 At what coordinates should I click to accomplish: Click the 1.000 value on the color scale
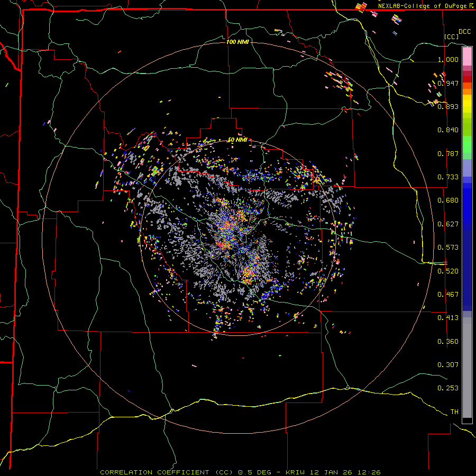coord(448,59)
